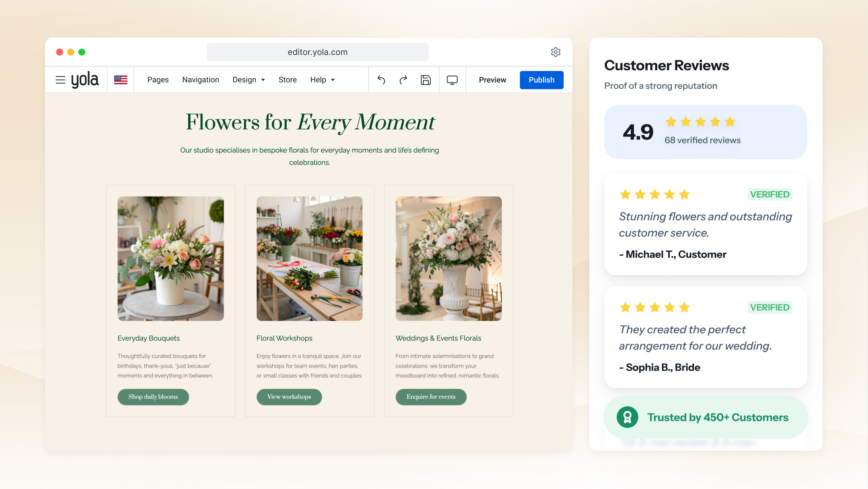Switch the desktop device view icon

pyautogui.click(x=452, y=80)
